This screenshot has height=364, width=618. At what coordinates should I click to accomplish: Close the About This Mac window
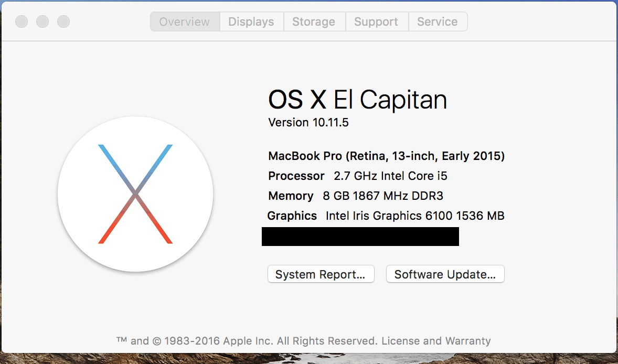(22, 22)
